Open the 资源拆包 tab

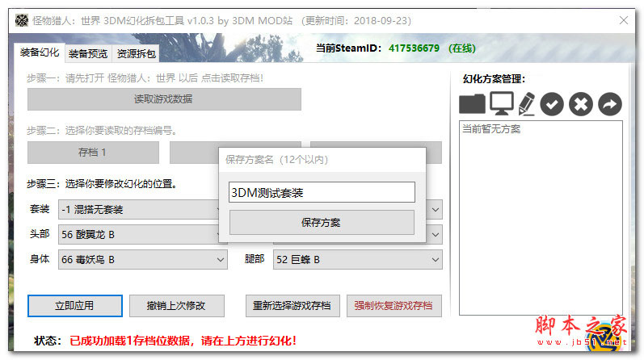pyautogui.click(x=136, y=54)
